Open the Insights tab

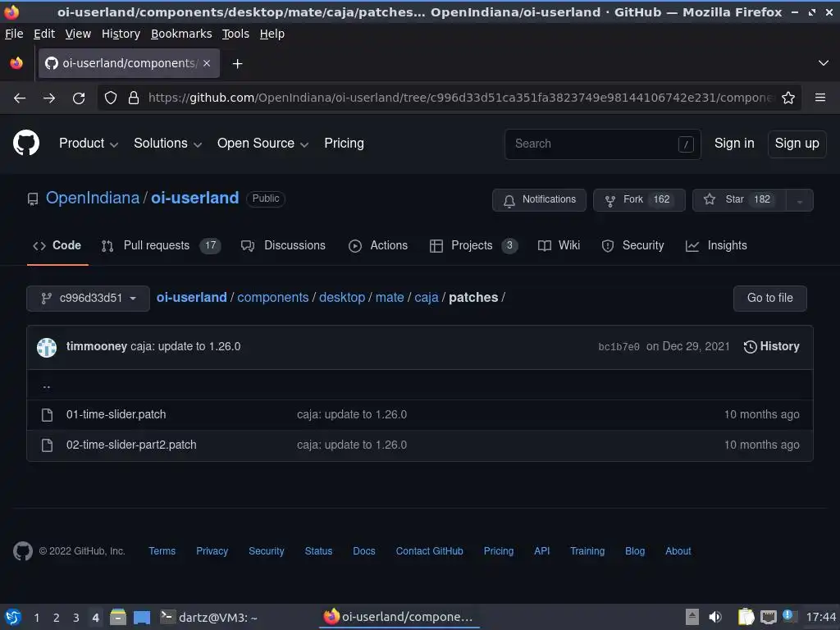(x=716, y=246)
